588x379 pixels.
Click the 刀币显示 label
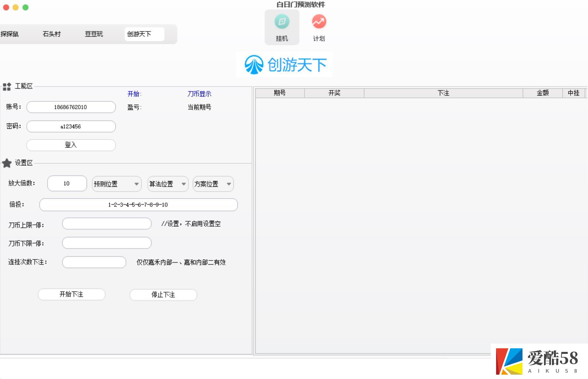[199, 94]
